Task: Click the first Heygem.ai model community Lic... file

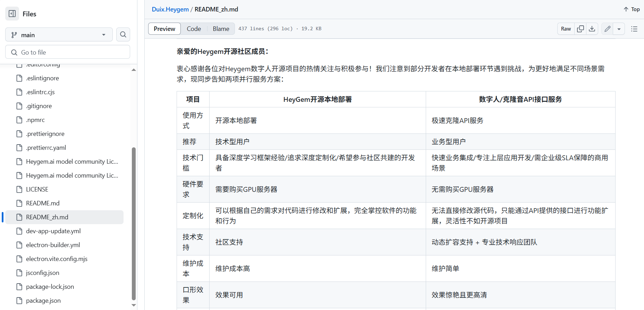Action: (72, 162)
